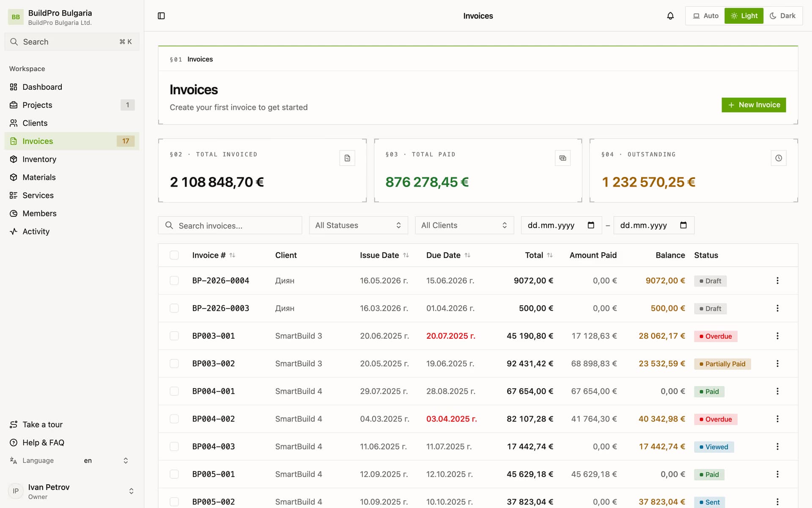
Task: Check the box for invoice BP004-001
Action: 174,391
